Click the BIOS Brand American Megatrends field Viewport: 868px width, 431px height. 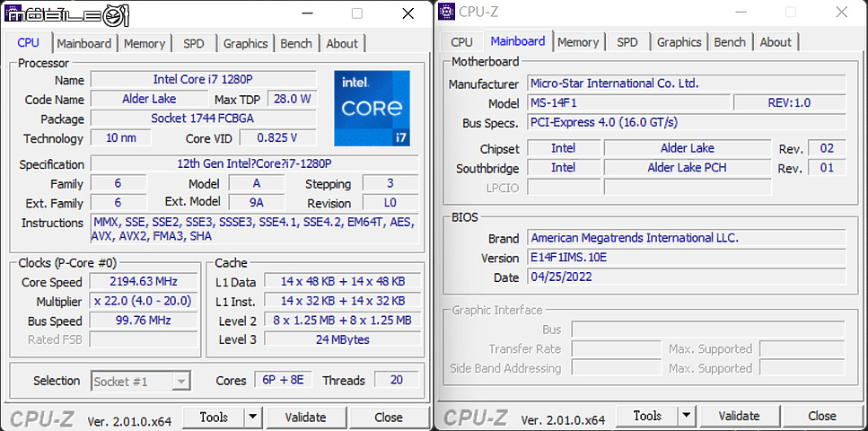[687, 238]
